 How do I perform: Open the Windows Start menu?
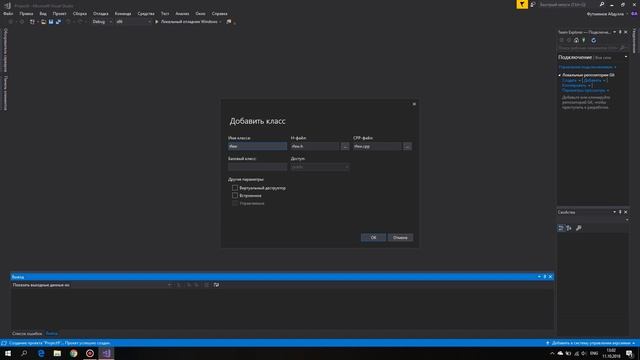(x=8, y=353)
